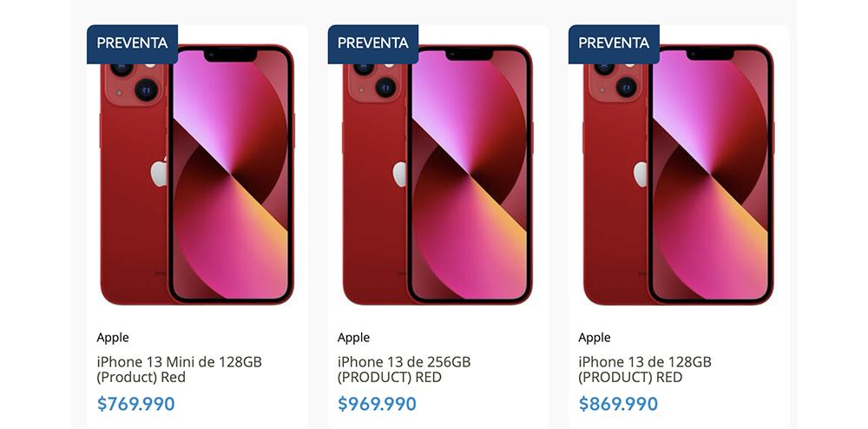Click the PREVENTA badge on iPhone 13 Mini card

point(132,43)
